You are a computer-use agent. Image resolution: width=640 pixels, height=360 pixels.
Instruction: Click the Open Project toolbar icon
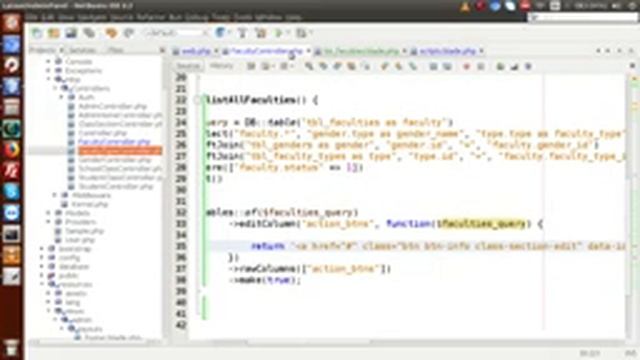point(71,33)
